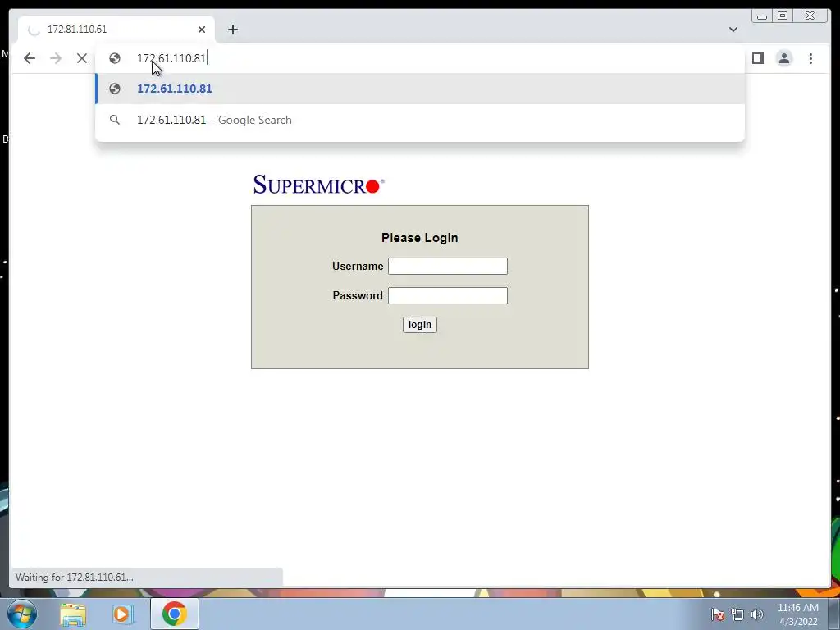
Task: Open the Chrome three-dot menu
Action: tap(810, 58)
